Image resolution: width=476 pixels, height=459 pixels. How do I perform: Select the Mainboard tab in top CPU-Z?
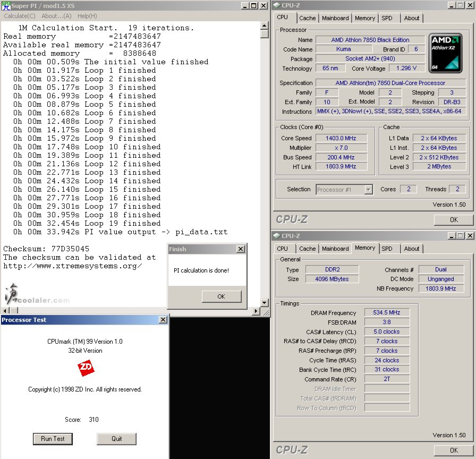[x=335, y=18]
